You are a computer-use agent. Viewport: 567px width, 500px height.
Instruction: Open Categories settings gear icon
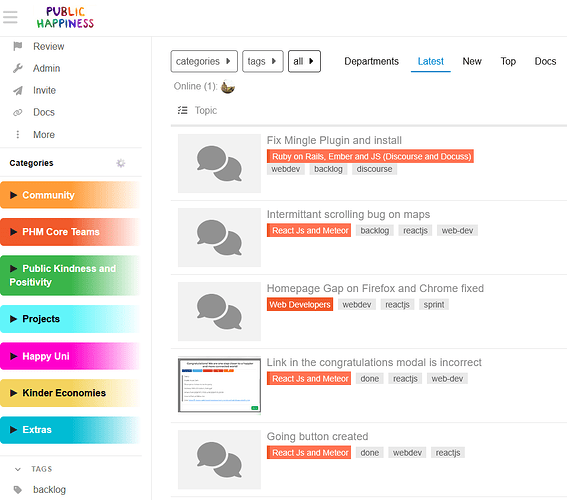tap(121, 163)
